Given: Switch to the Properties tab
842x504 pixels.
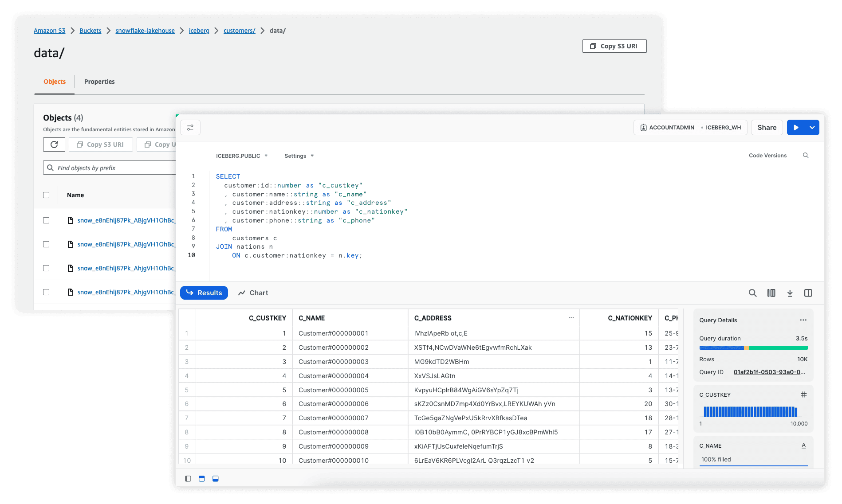Looking at the screenshot, I should (x=99, y=82).
